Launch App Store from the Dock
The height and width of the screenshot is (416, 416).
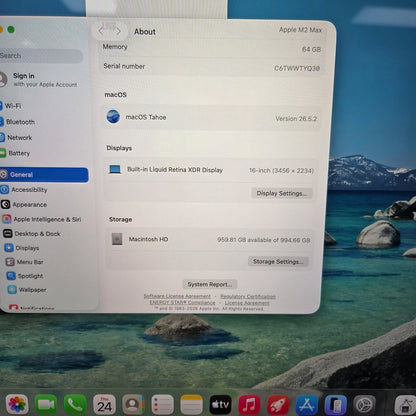click(x=307, y=405)
